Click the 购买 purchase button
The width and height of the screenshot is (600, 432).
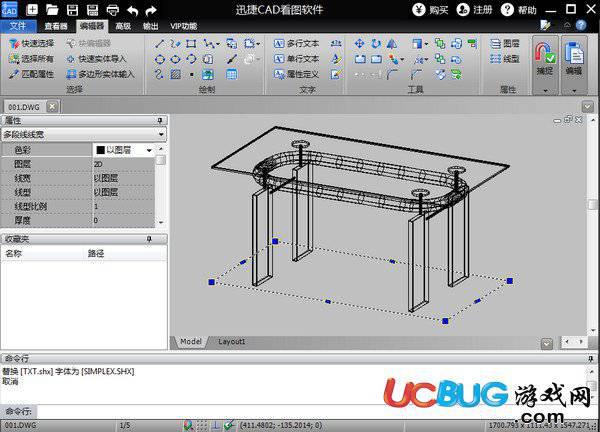coord(430,10)
